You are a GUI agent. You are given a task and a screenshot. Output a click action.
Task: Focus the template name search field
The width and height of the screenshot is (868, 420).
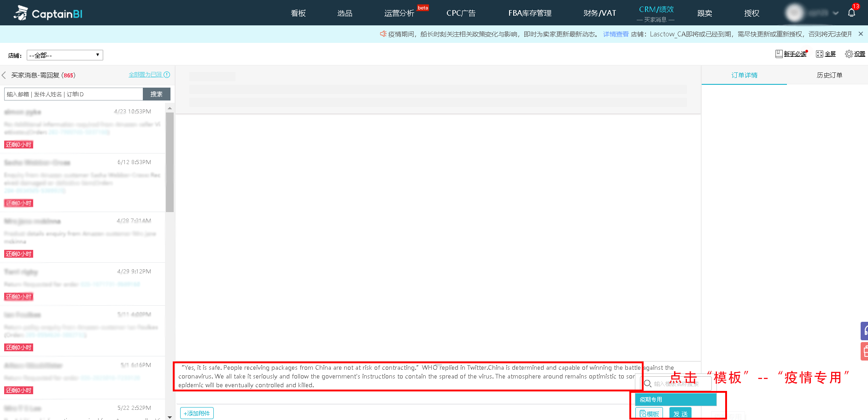click(x=676, y=384)
